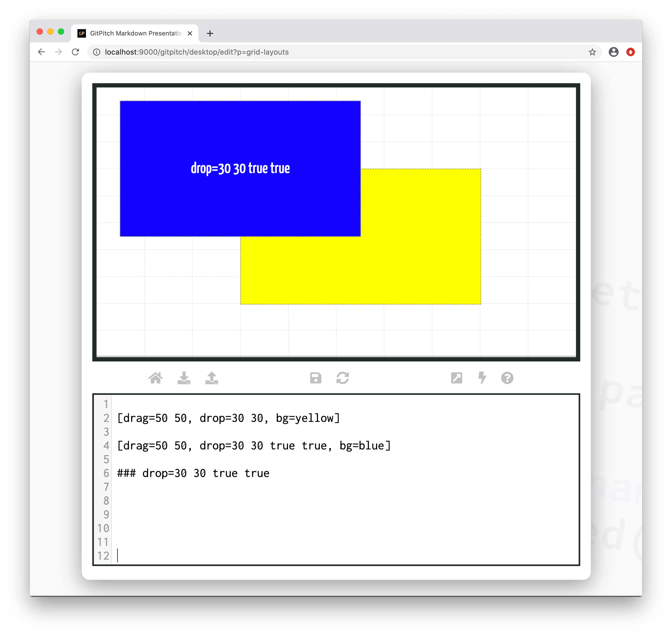Viewport: 672px width, 636px height.
Task: Open a new browser tab
Action: (x=210, y=33)
